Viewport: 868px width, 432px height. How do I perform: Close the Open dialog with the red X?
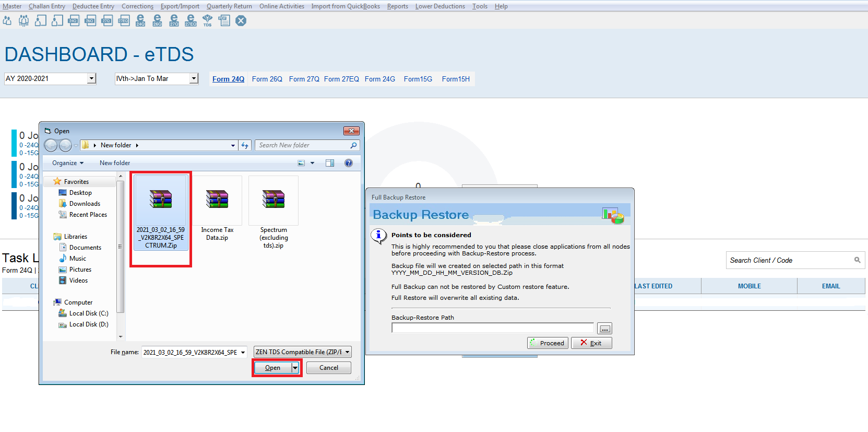pos(351,131)
